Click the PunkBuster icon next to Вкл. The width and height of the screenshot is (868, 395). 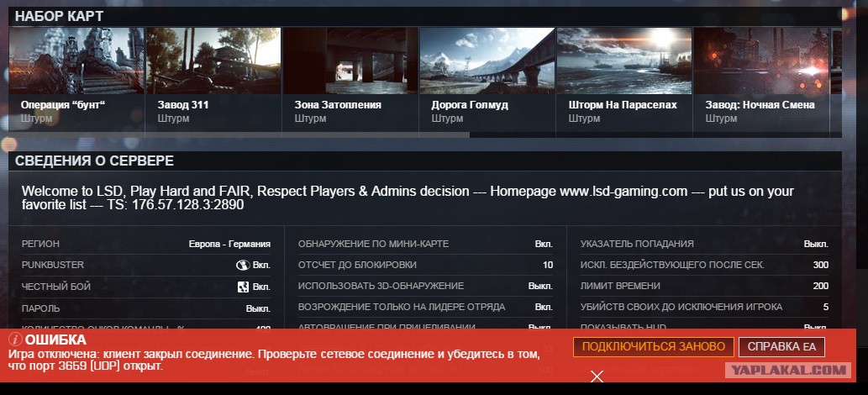(243, 266)
